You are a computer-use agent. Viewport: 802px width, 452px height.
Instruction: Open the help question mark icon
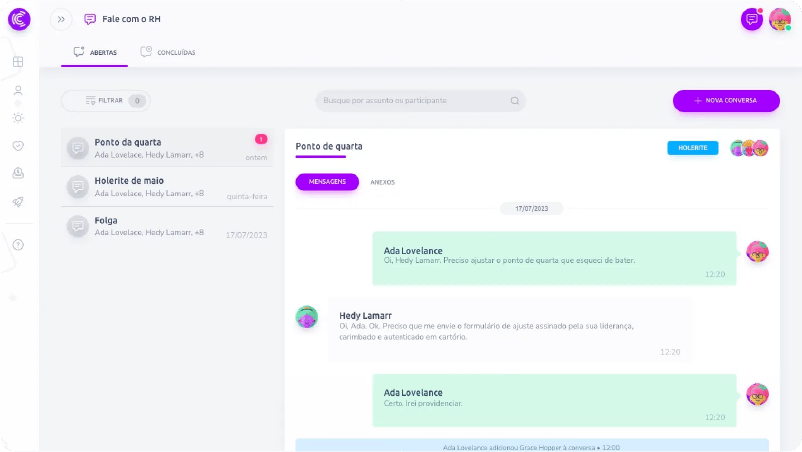[18, 245]
